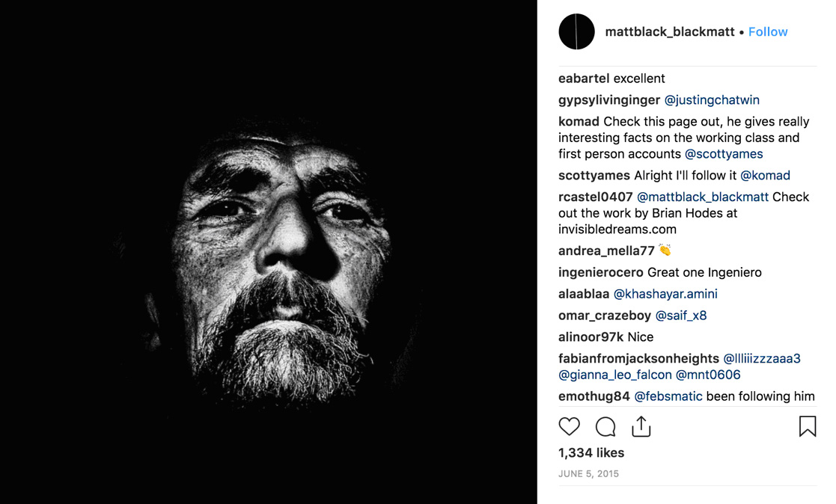This screenshot has height=504, width=836.
Task: Open @gianna_leo_falcon mention link
Action: [x=615, y=375]
